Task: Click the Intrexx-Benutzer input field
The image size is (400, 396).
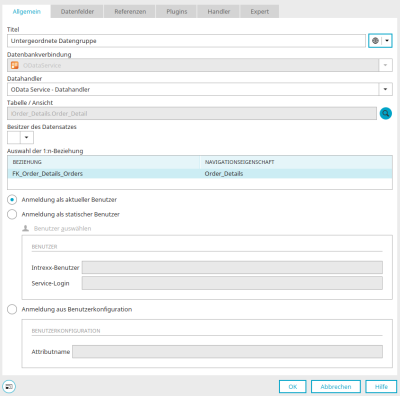Action: point(232,267)
